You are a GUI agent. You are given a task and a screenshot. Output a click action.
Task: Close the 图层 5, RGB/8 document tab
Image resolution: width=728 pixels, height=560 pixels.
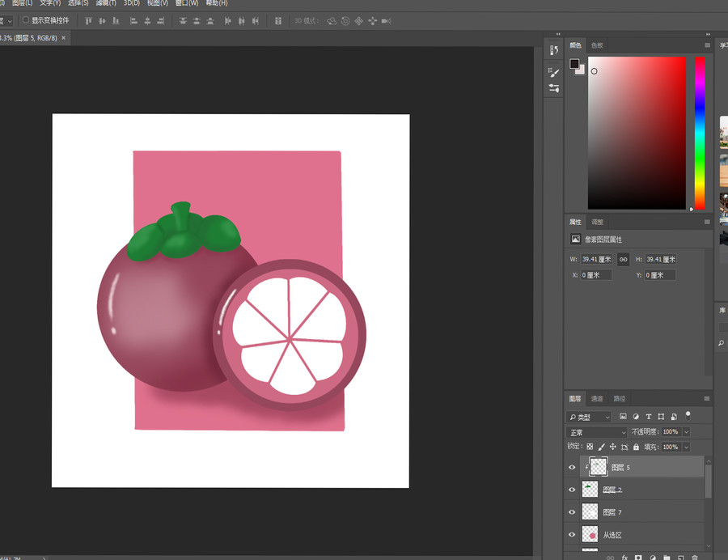click(64, 37)
